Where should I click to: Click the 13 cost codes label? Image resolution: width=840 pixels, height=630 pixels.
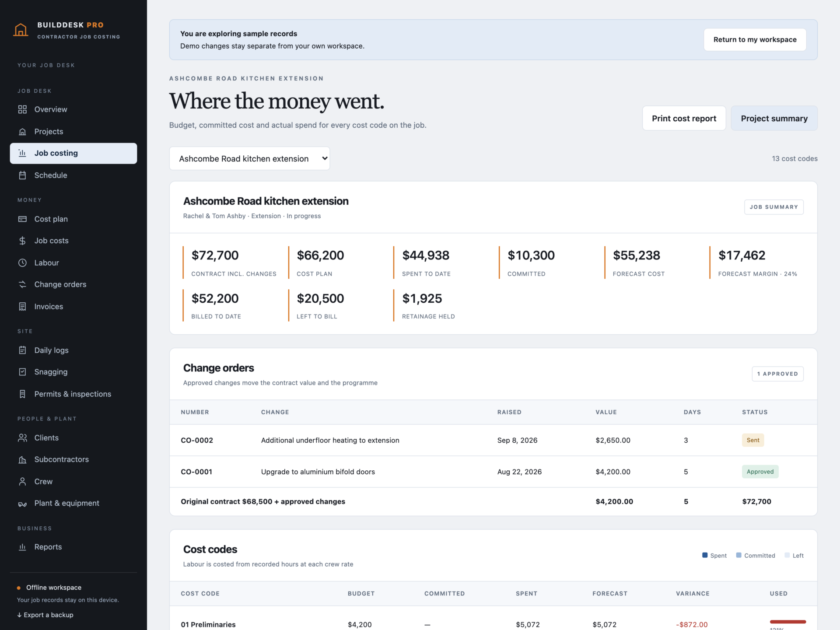(794, 158)
